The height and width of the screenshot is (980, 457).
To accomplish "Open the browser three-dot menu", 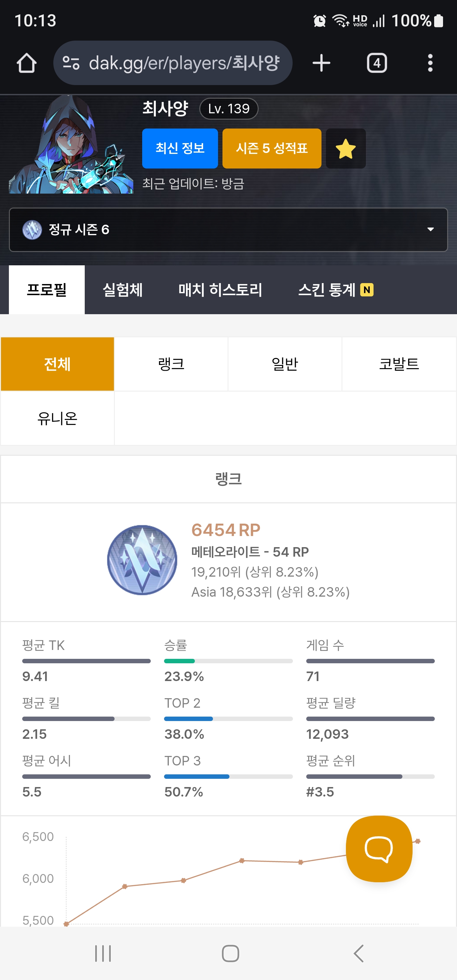I will (430, 63).
